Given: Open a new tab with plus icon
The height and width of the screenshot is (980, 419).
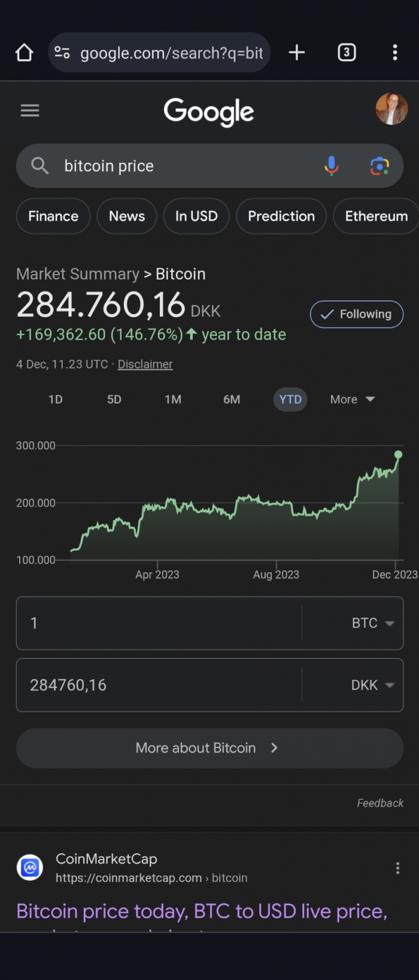Looking at the screenshot, I should coord(297,53).
